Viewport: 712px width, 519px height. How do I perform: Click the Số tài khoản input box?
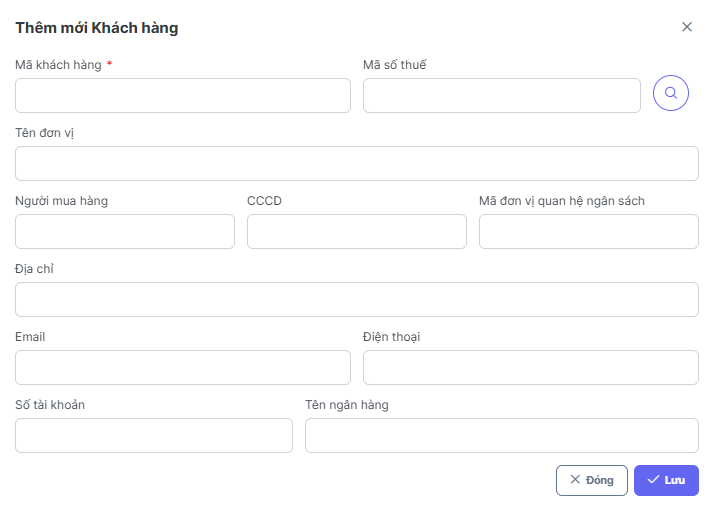pos(154,436)
